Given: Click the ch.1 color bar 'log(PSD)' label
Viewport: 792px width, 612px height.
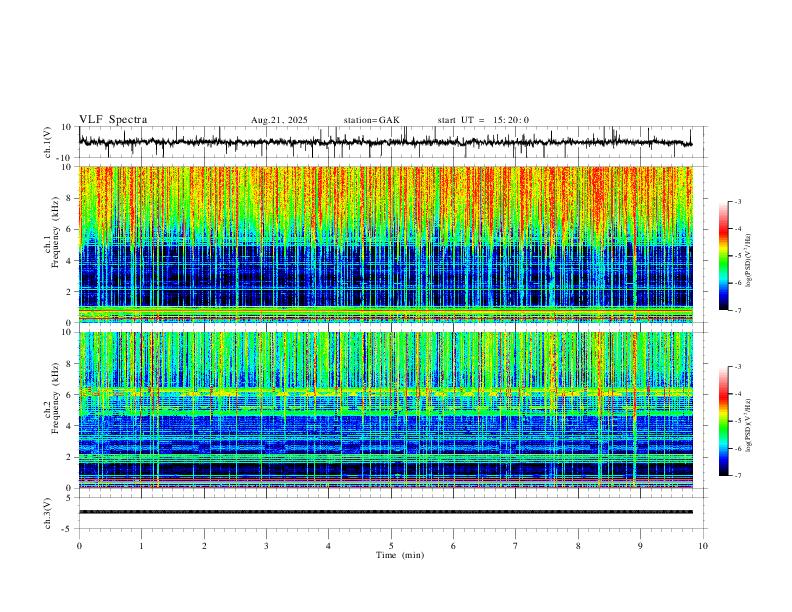Looking at the screenshot, I should coord(748,260).
